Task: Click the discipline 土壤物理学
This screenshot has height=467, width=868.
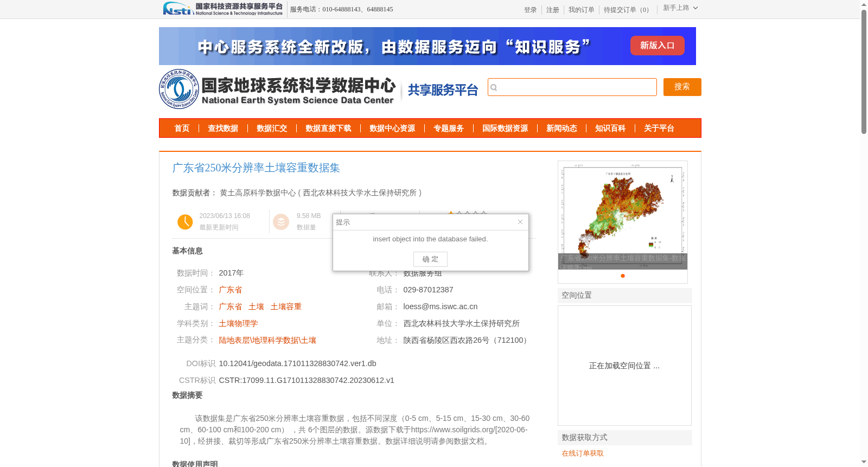Action: coord(238,324)
